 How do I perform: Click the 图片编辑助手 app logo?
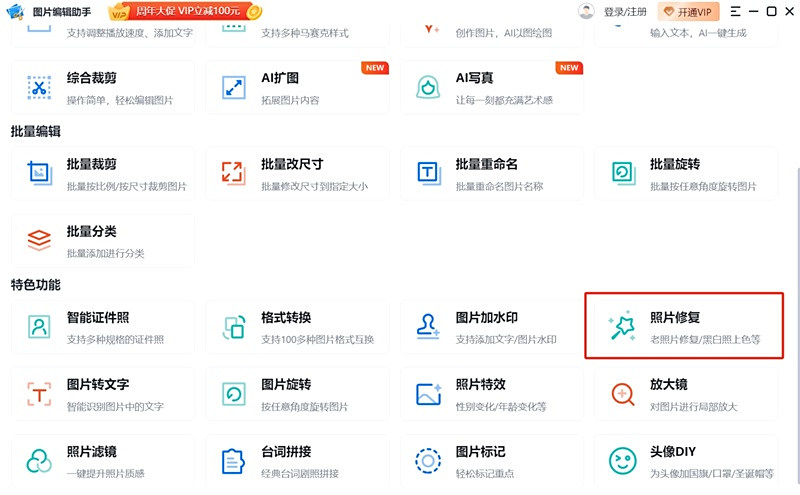tap(15, 11)
